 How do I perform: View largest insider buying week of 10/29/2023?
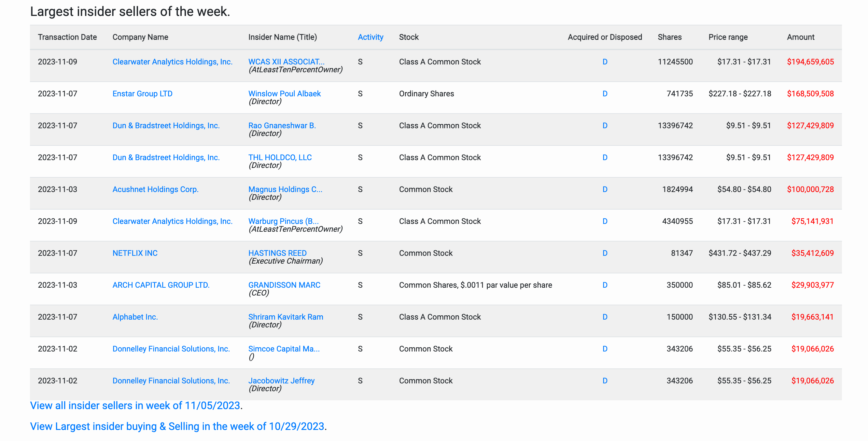pyautogui.click(x=177, y=426)
